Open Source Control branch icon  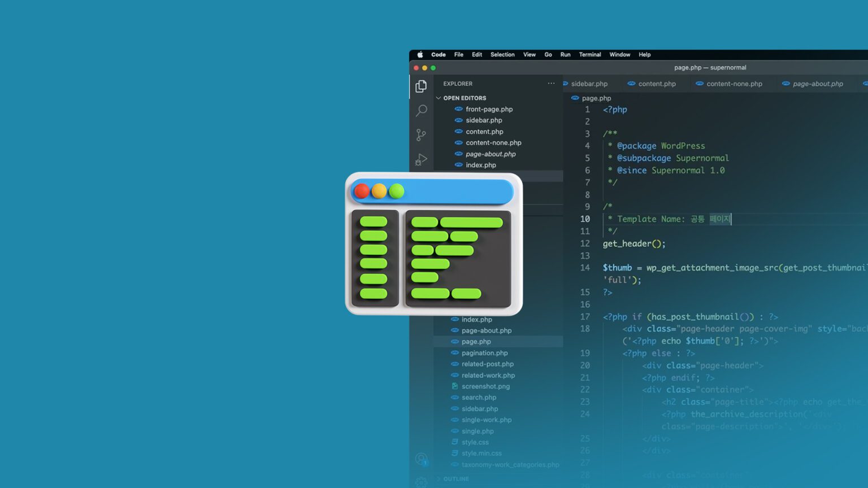pos(421,135)
